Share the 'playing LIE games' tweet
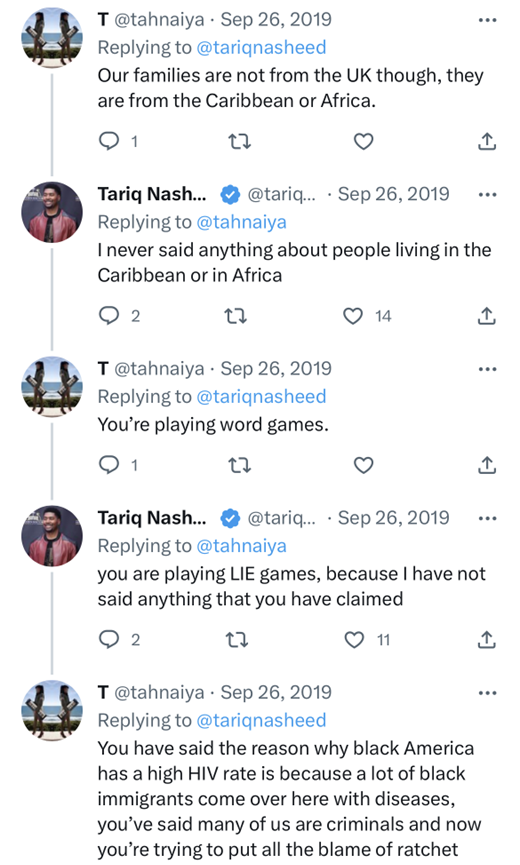The height and width of the screenshot is (865, 520). coord(486,640)
